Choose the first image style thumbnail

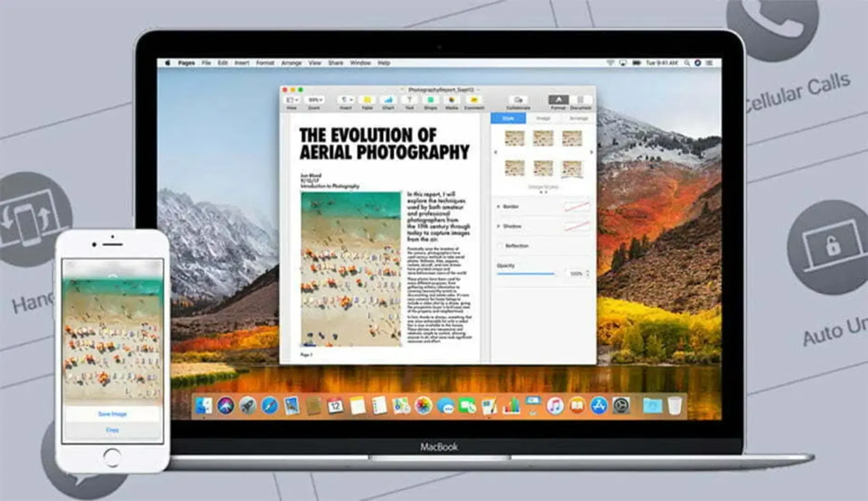[514, 138]
